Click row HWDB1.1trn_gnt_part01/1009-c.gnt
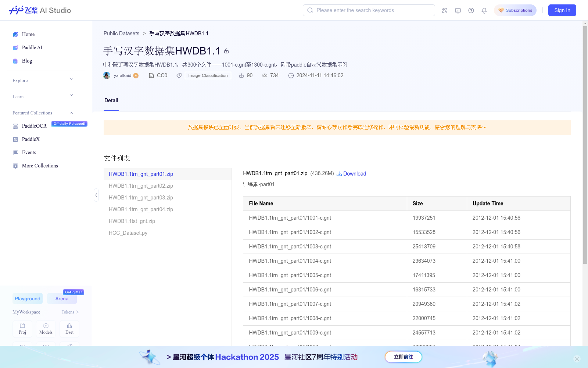This screenshot has height=368, width=588. tap(407, 333)
